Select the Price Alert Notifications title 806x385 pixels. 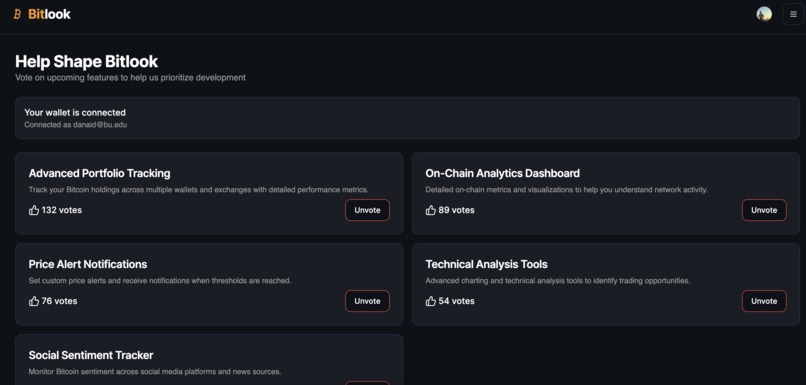[88, 264]
